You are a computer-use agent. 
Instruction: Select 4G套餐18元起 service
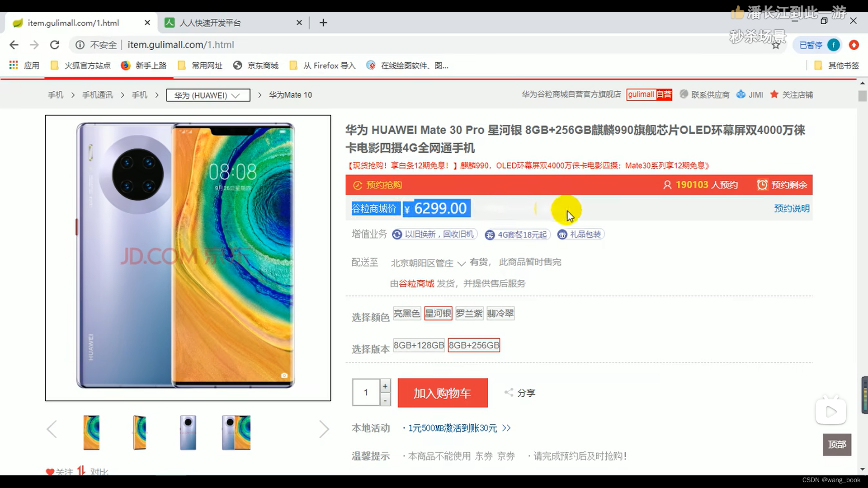(x=517, y=235)
